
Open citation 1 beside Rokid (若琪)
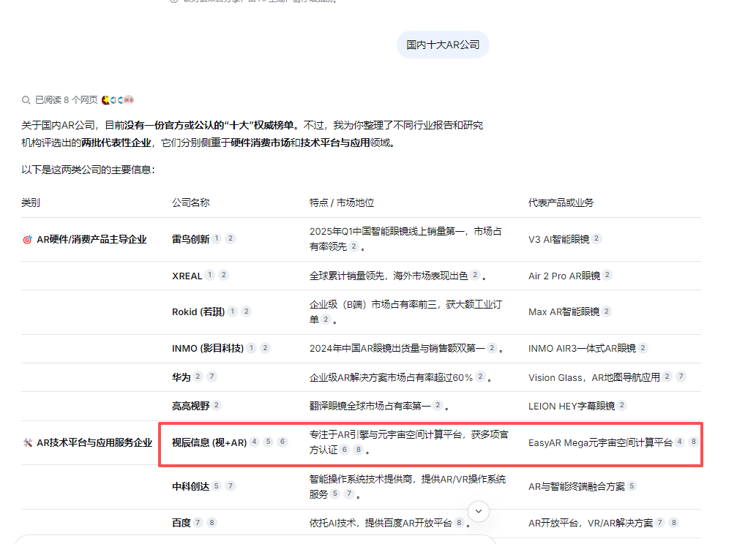[x=233, y=311]
